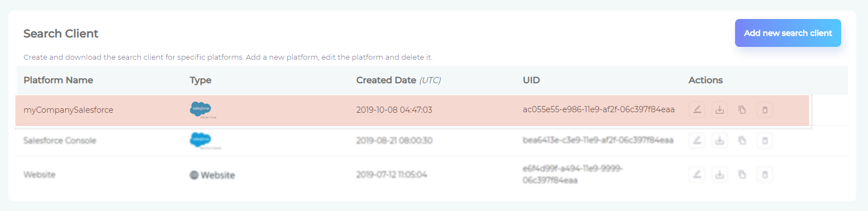
Task: Clone the myCompanySalesforce search client
Action: click(x=742, y=110)
